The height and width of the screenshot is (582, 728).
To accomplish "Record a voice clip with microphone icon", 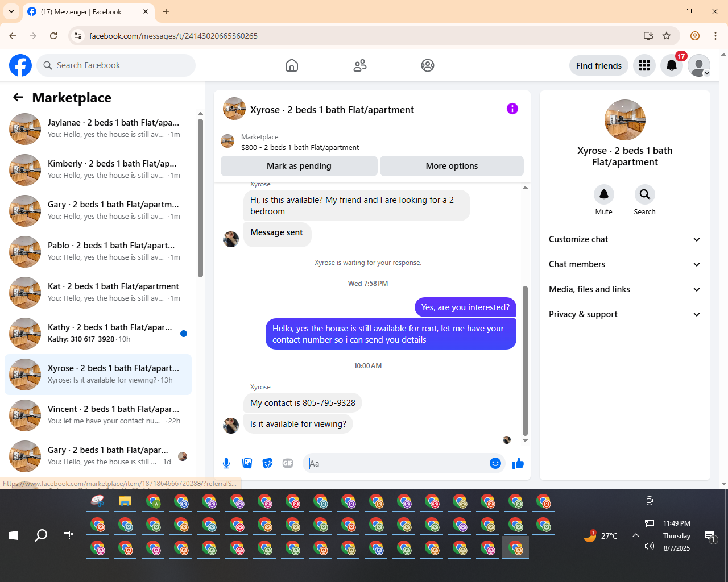I will point(226,463).
